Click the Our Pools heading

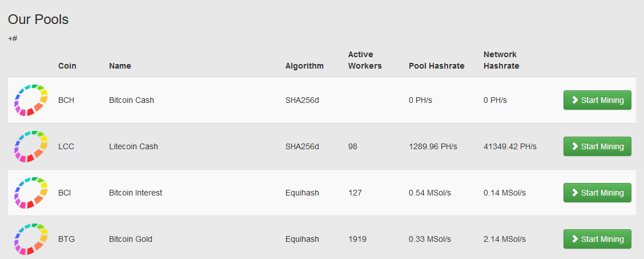coord(38,19)
